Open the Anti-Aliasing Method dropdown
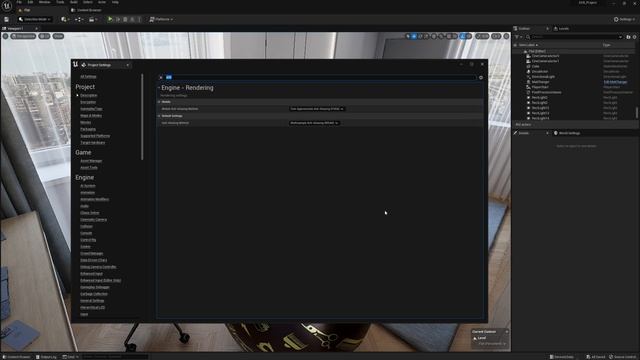The height and width of the screenshot is (360, 640). 314,123
